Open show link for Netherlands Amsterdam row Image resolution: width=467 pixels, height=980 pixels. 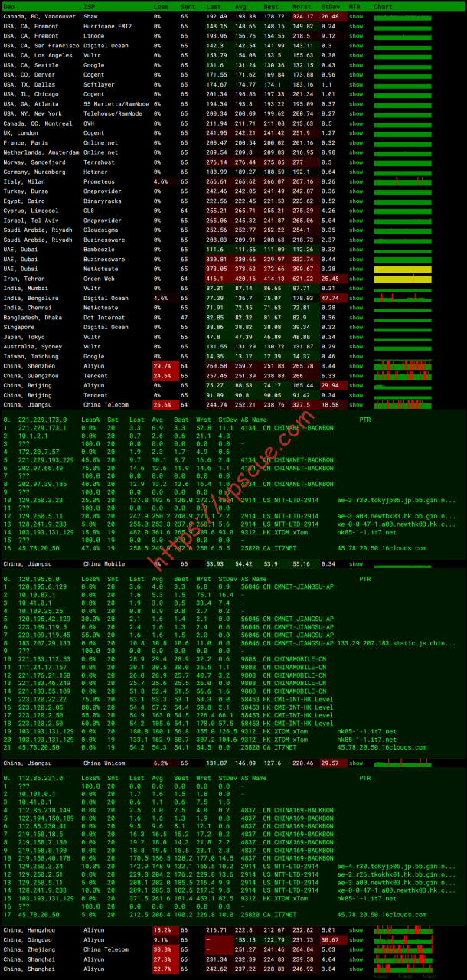click(356, 152)
